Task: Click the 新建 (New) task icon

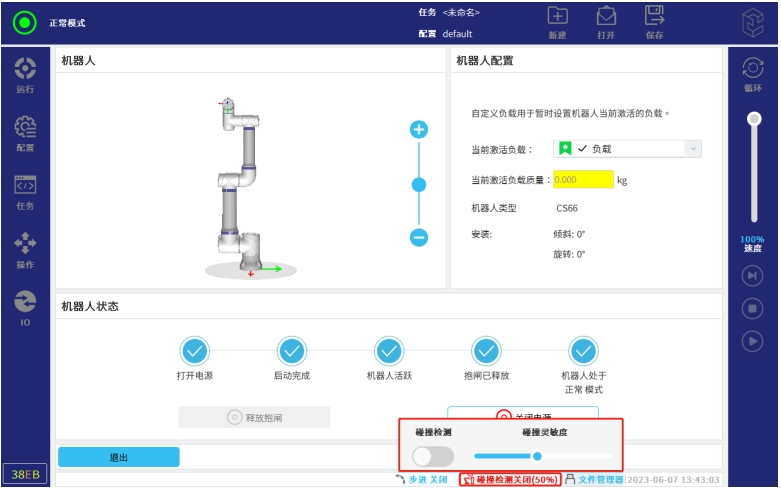Action: [558, 21]
